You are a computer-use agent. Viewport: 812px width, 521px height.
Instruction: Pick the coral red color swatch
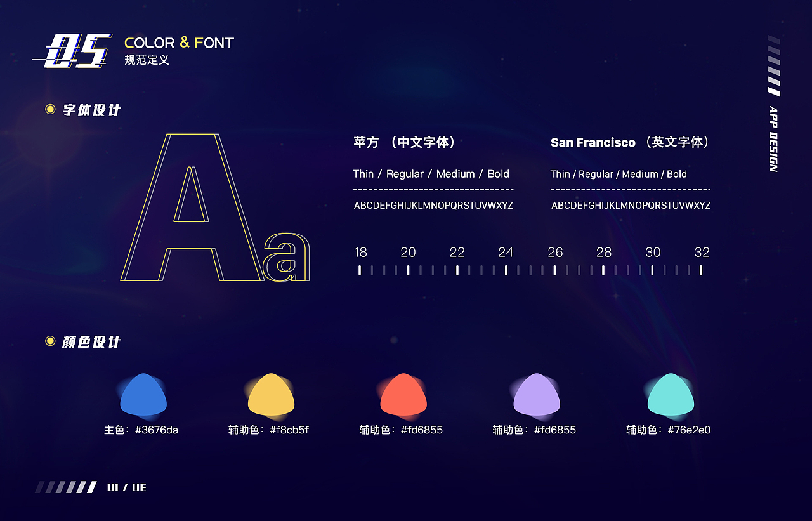[x=403, y=395]
